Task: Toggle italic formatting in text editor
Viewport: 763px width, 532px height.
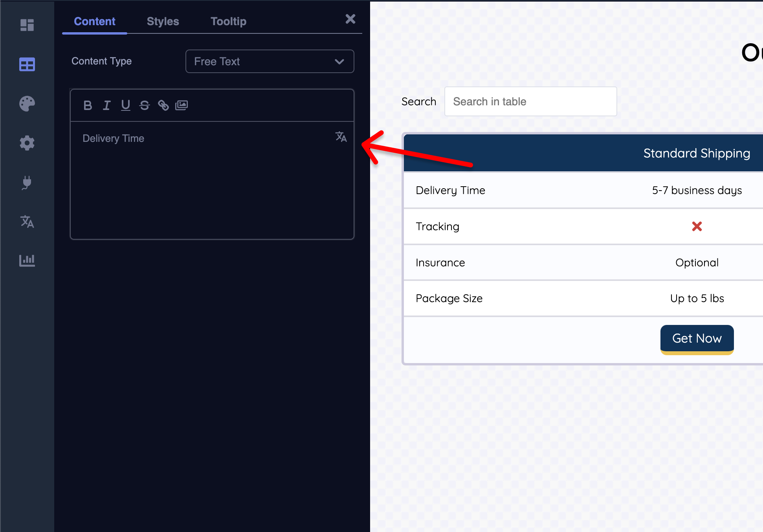Action: point(106,105)
